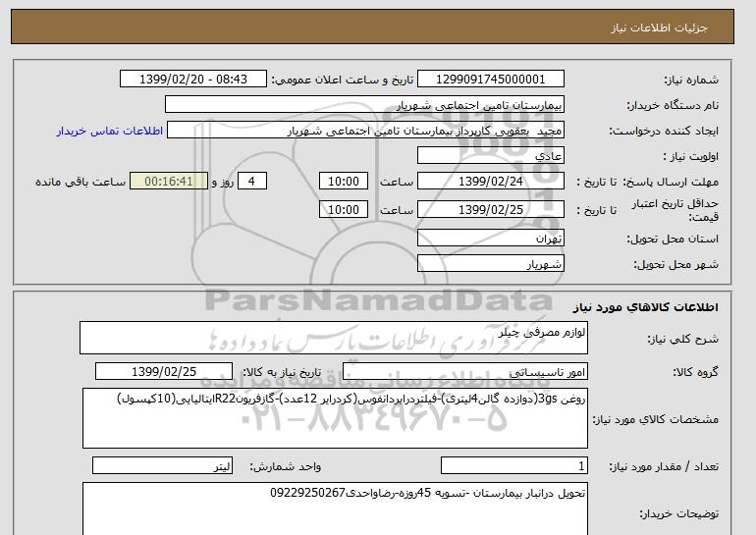Click the label واحد شمارش
Viewport: 756px width, 535px height.
point(286,466)
